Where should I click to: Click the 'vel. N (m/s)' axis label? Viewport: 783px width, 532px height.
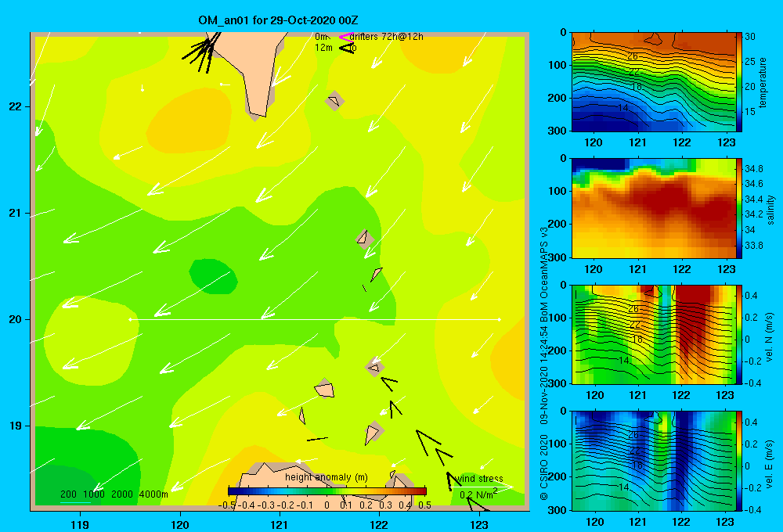pyautogui.click(x=770, y=337)
